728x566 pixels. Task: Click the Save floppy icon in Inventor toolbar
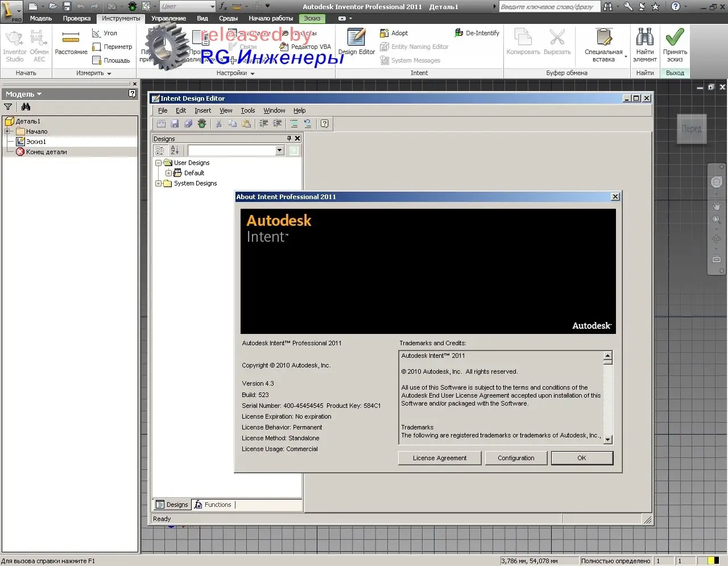(67, 6)
